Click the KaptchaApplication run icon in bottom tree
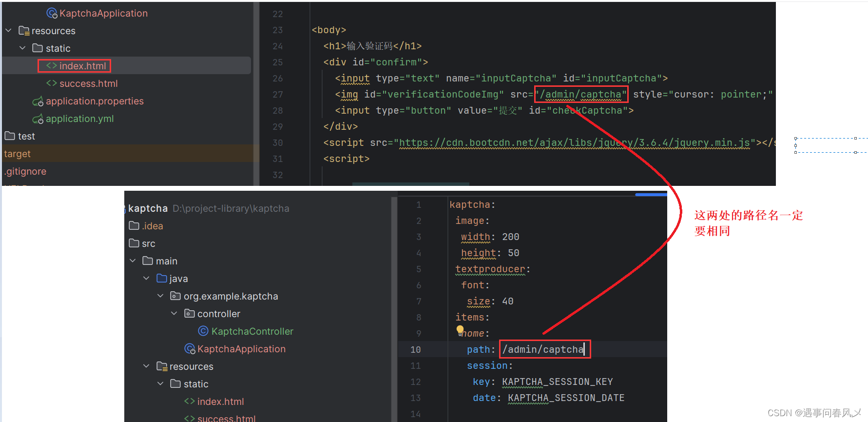Screen dimensions: 868x422 pyautogui.click(x=190, y=349)
